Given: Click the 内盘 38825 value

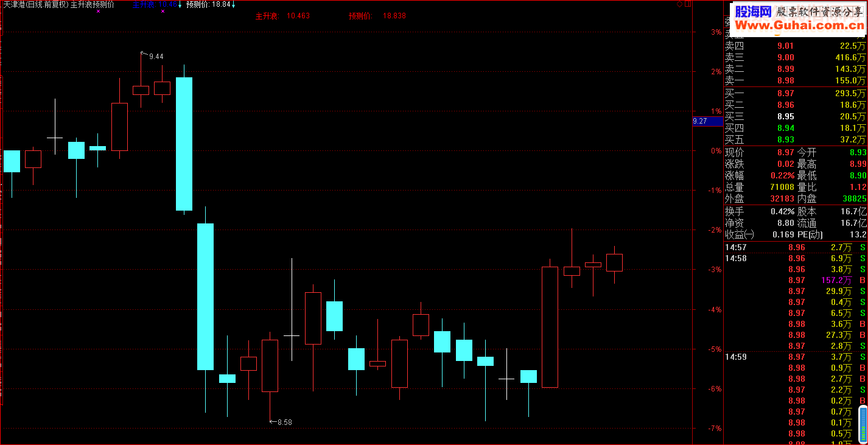Looking at the screenshot, I should pos(855,198).
